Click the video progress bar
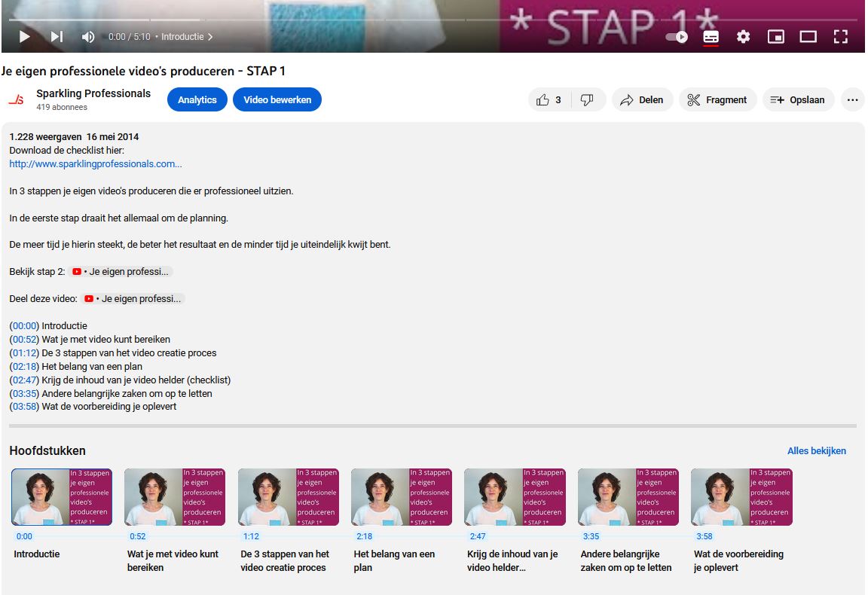 [x=433, y=19]
